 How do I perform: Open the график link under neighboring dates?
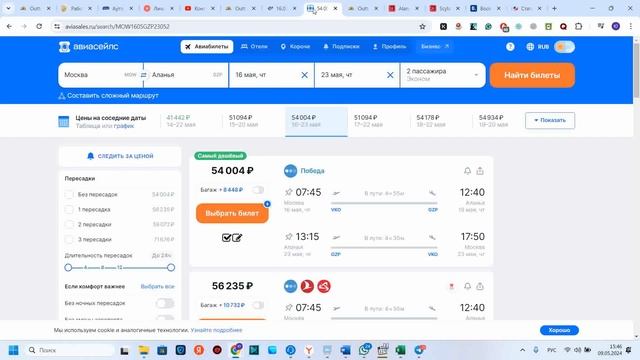click(124, 126)
